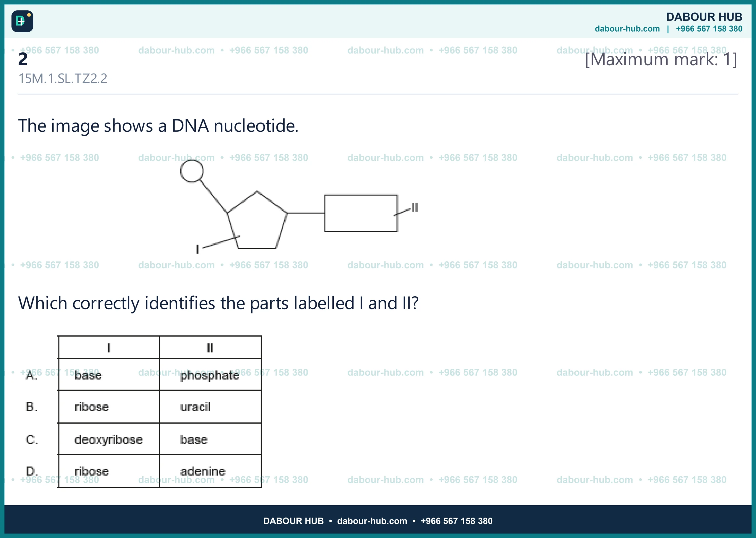Click the label II beside the rectangle
Viewport: 756px width, 538px height.
pos(415,207)
